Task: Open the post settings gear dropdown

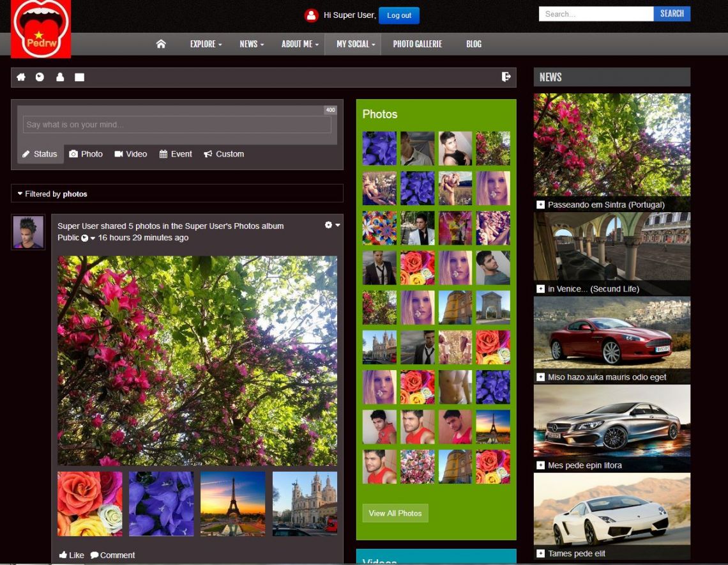Action: pyautogui.click(x=332, y=225)
